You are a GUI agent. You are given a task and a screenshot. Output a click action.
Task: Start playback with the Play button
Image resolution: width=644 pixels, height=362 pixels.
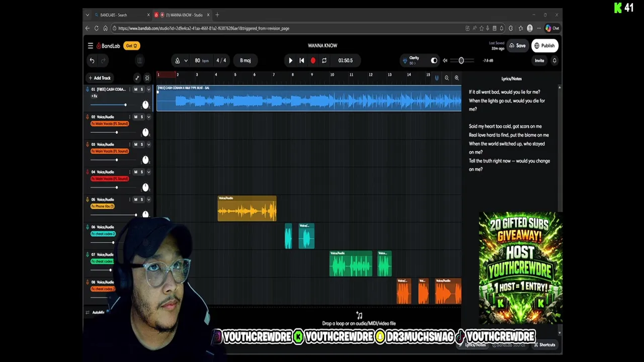[x=290, y=60]
